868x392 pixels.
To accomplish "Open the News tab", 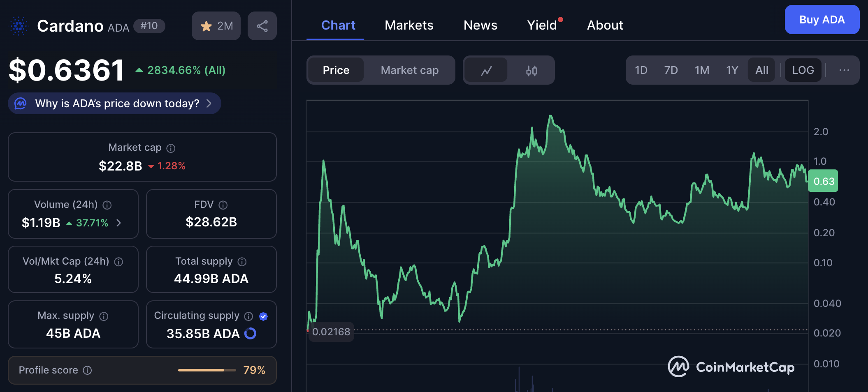I will tap(480, 25).
